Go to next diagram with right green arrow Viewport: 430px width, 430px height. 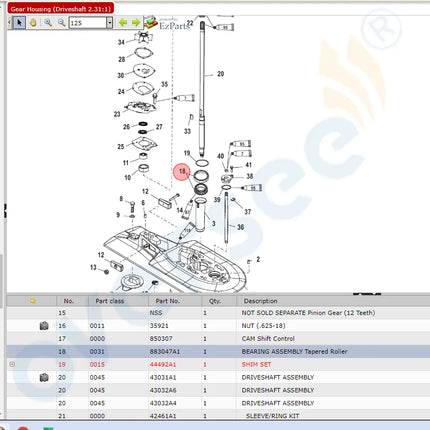pos(136,23)
